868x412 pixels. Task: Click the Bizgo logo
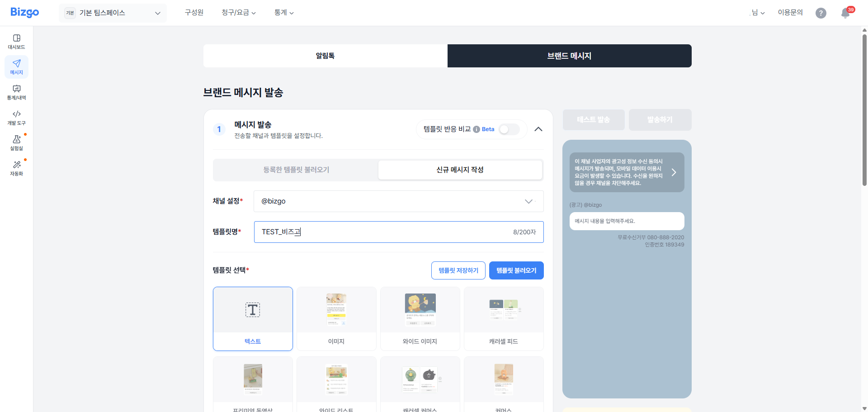coord(24,12)
